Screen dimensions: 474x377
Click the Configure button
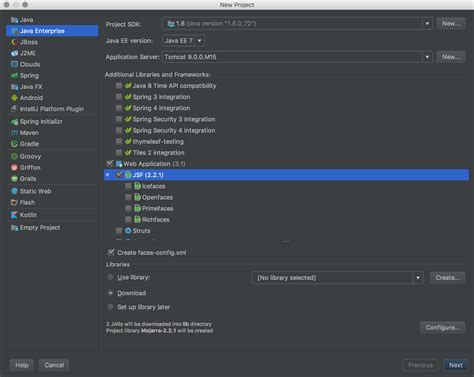443,328
